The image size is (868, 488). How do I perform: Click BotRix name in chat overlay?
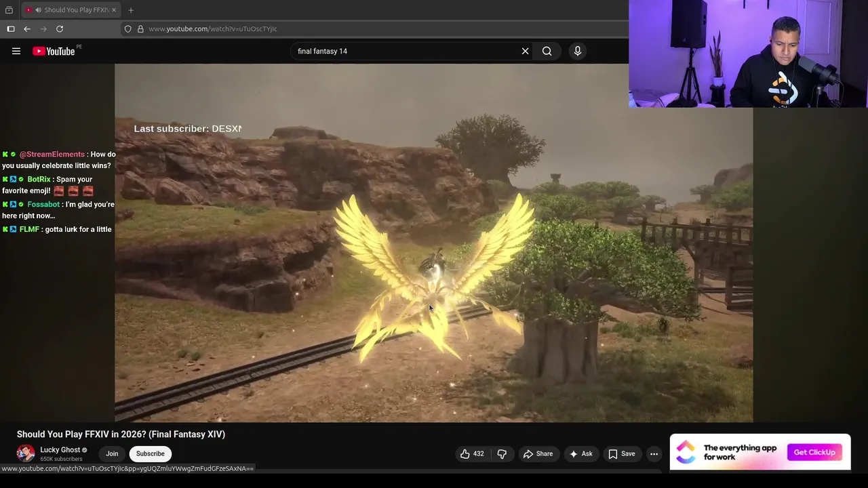tap(39, 180)
